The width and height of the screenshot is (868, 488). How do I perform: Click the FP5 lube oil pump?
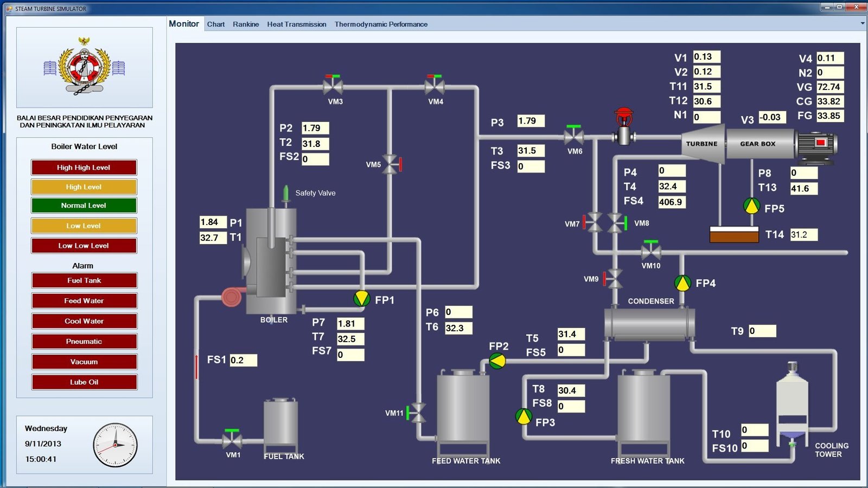tap(751, 206)
